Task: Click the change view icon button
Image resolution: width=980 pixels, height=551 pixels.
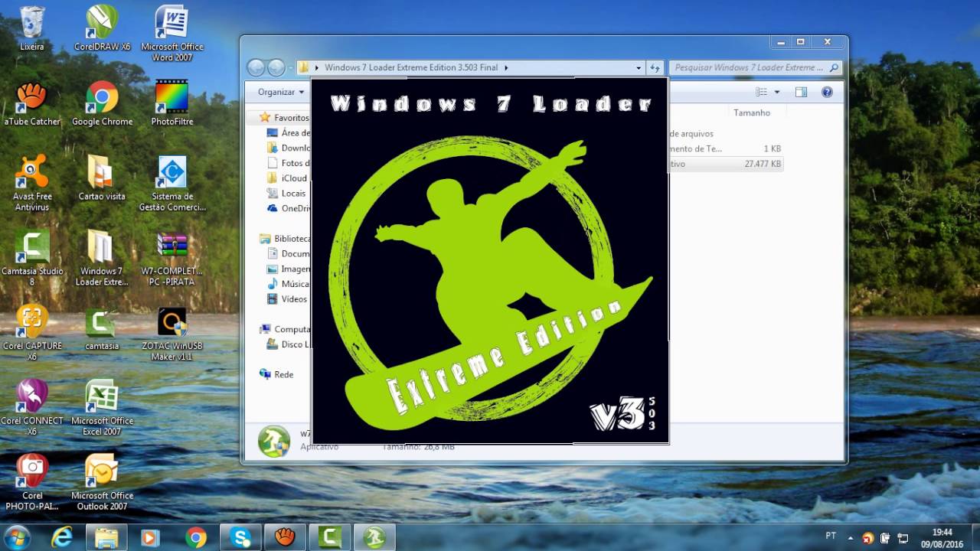Action: (761, 92)
